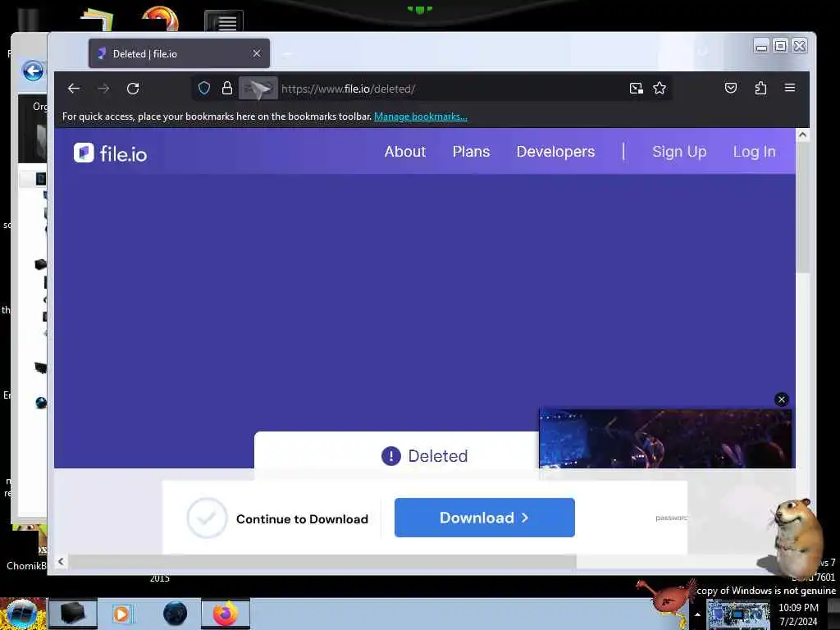Reload the file.io page
This screenshot has width=840, height=630.
pos(133,89)
